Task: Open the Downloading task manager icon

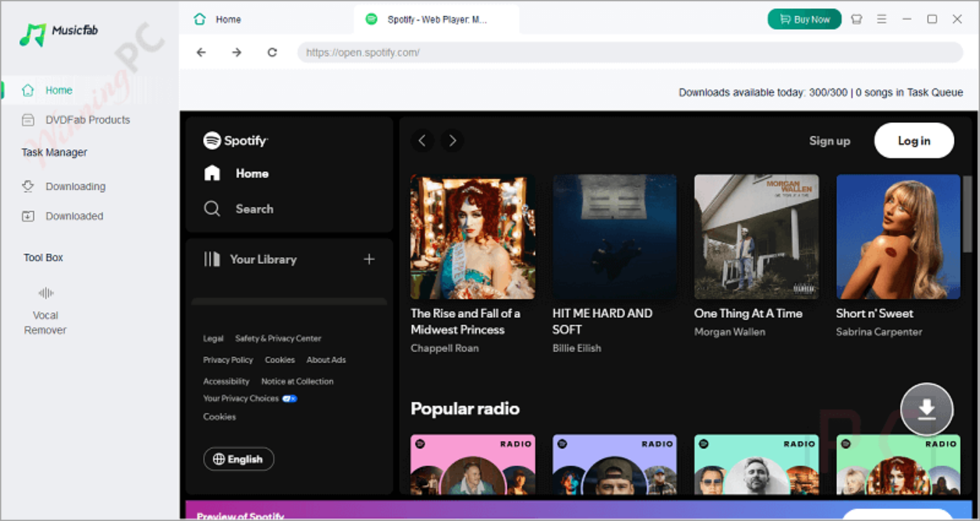Action: (28, 186)
